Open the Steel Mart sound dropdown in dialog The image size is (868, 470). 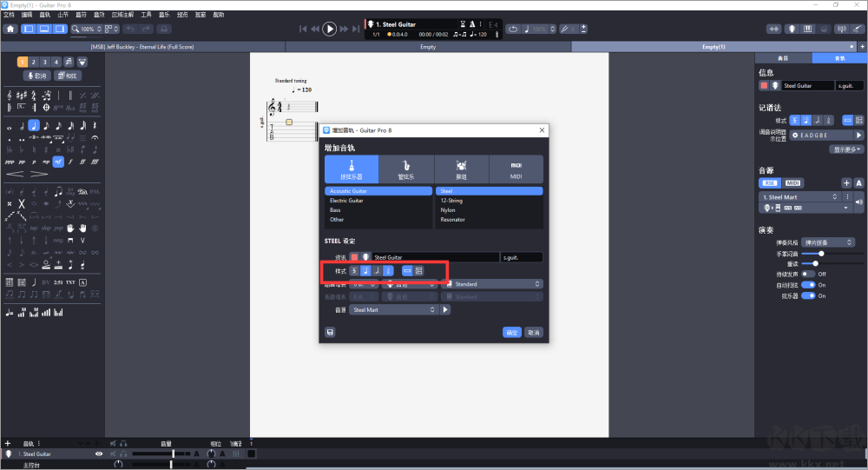click(393, 310)
